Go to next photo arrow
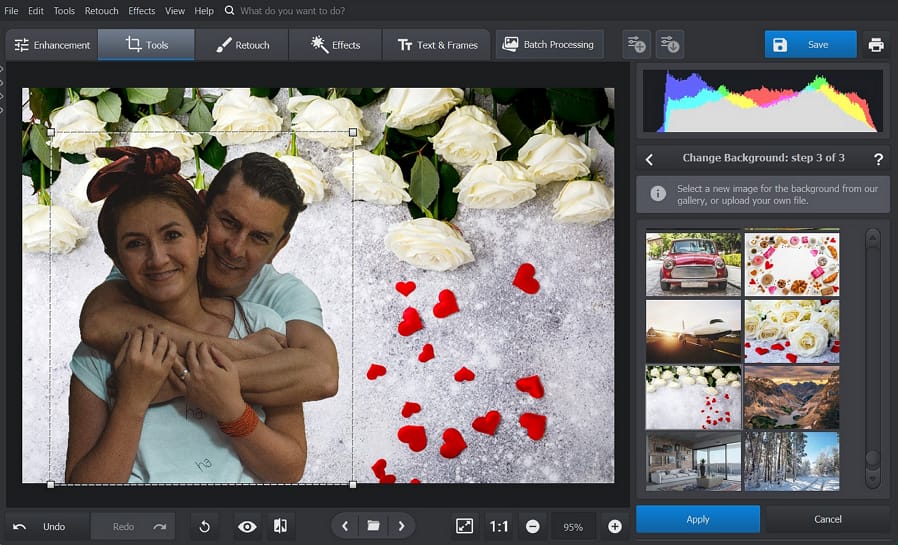 [401, 526]
